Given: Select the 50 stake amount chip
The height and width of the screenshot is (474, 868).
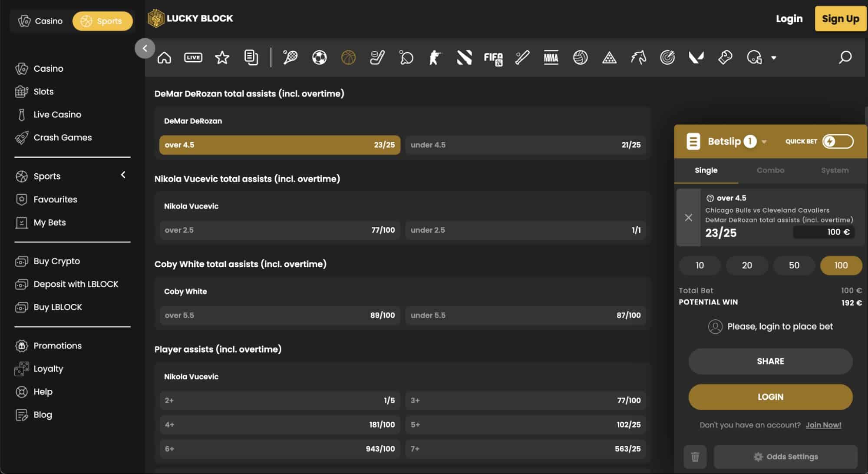Looking at the screenshot, I should coord(794,265).
